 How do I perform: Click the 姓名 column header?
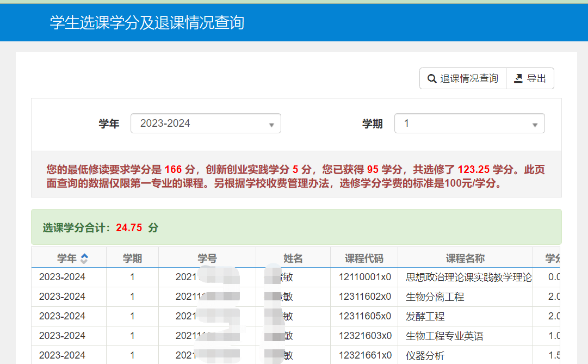(x=293, y=258)
